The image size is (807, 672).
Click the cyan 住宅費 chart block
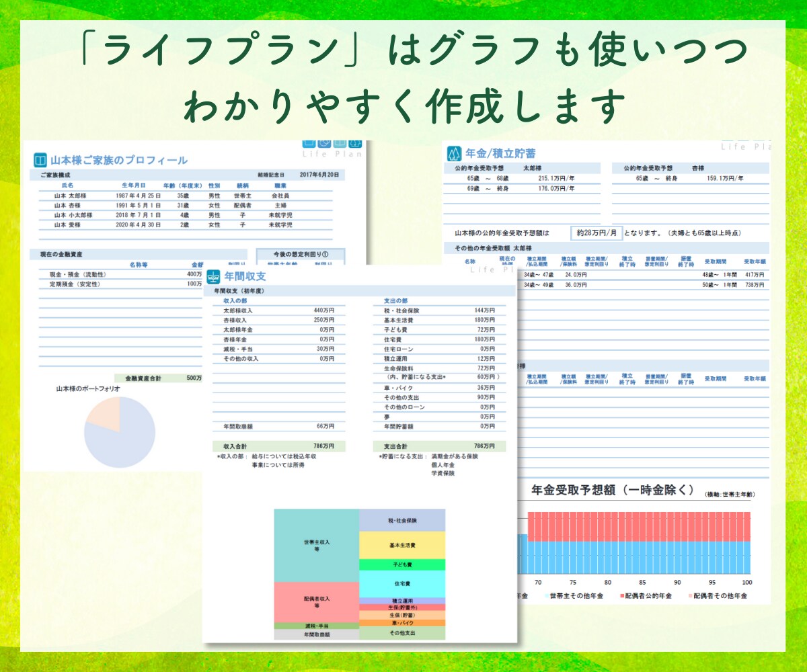pos(402,583)
